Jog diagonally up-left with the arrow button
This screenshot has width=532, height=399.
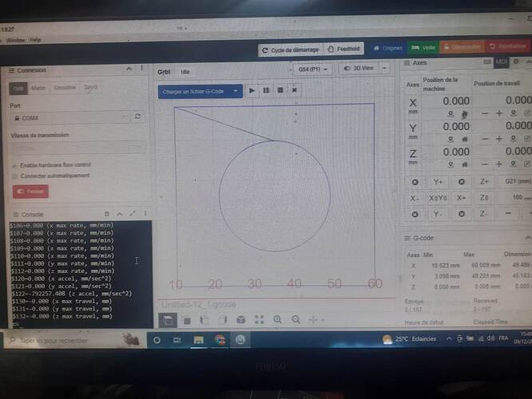pyautogui.click(x=415, y=183)
